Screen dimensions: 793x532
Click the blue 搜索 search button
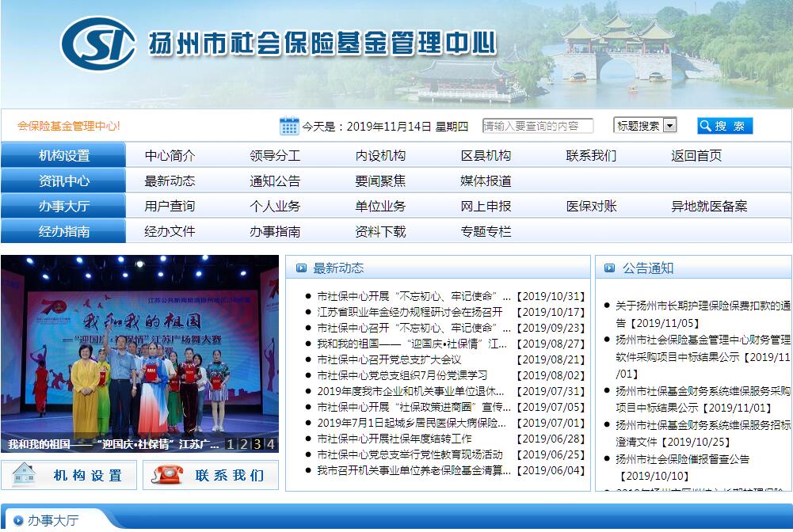(724, 126)
